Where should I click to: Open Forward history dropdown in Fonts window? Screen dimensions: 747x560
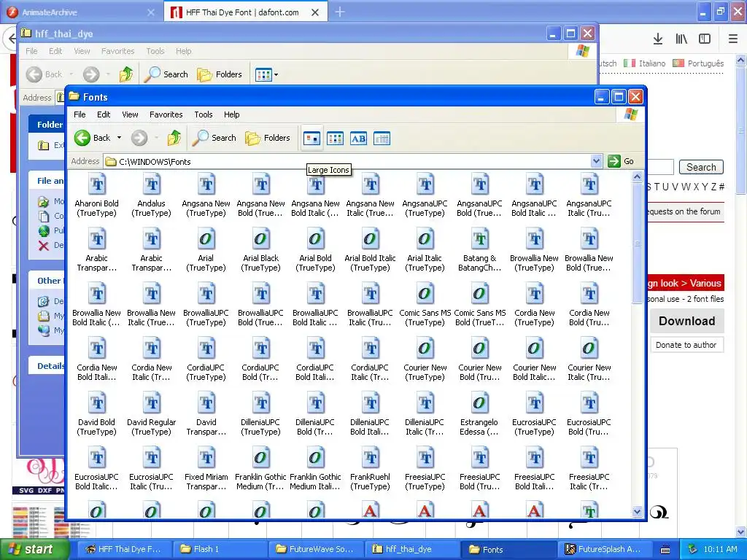tap(156, 138)
